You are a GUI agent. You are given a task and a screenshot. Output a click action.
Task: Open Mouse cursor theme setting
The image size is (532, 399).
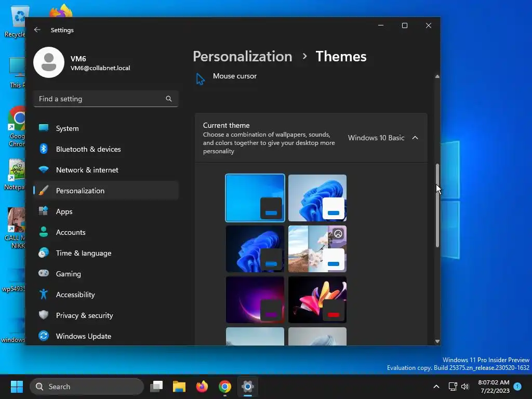234,76
